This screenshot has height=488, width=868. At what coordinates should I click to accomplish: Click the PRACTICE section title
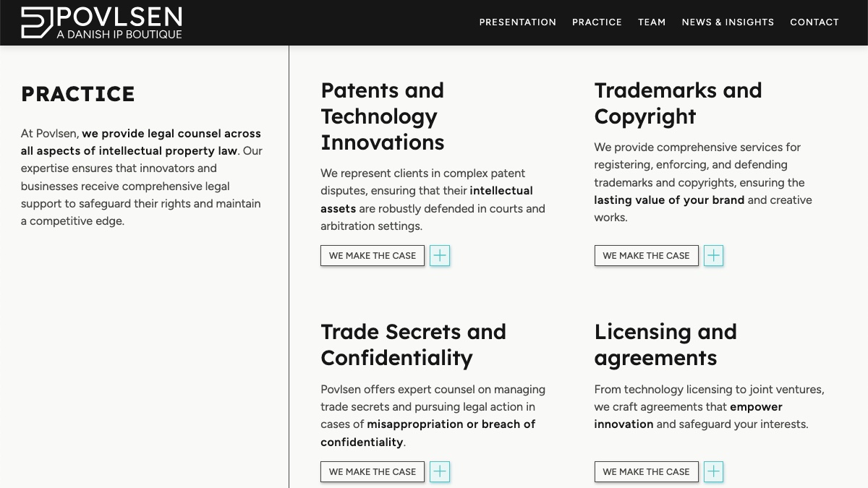point(78,94)
